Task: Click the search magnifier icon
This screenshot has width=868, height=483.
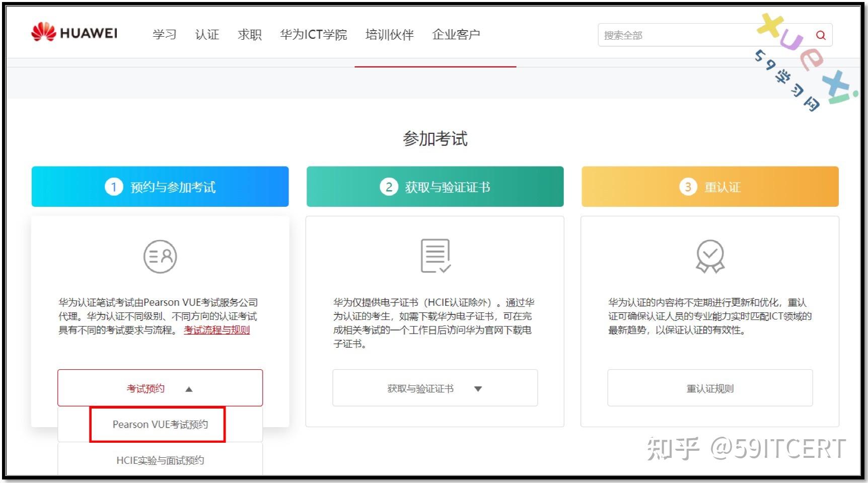Action: tap(820, 35)
